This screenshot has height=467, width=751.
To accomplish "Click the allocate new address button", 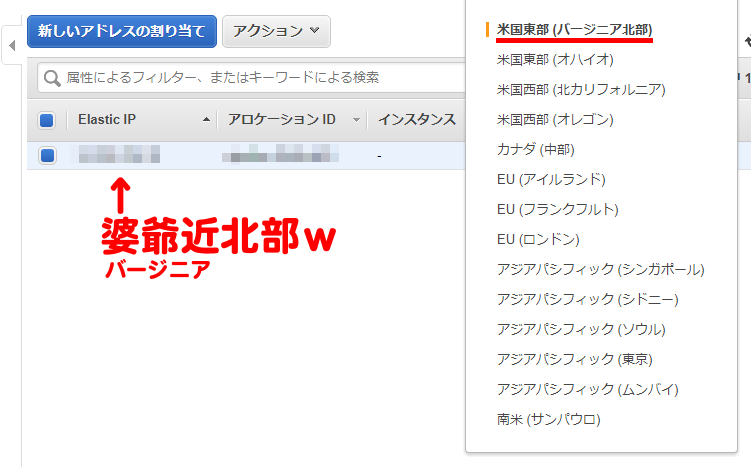I will [x=122, y=32].
